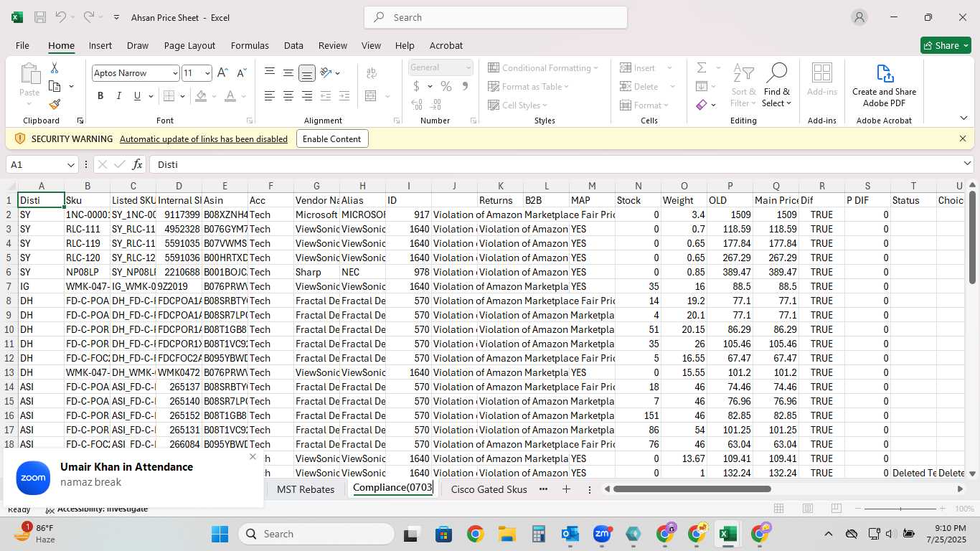Image resolution: width=980 pixels, height=551 pixels.
Task: Click the Comma Style icon
Action: tap(465, 86)
